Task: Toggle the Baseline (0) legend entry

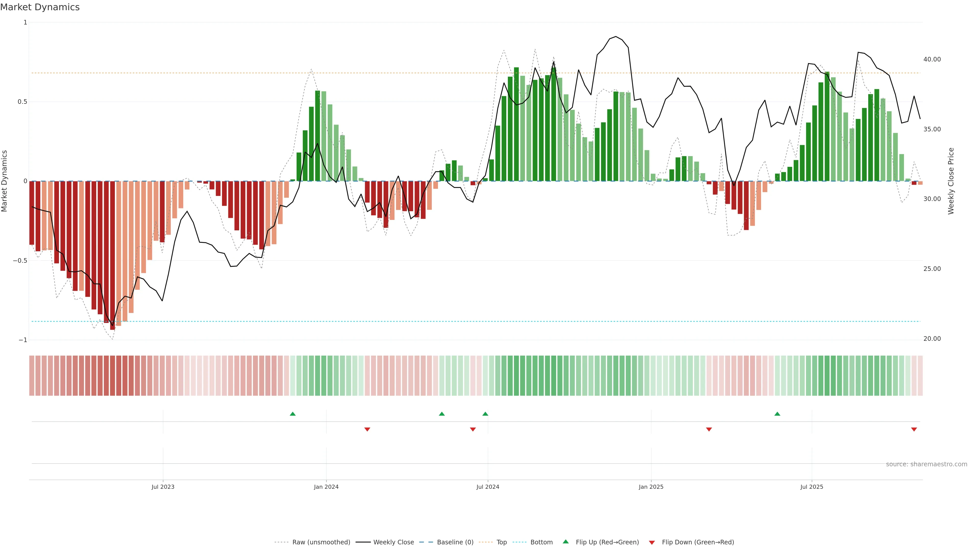Action: 455,542
